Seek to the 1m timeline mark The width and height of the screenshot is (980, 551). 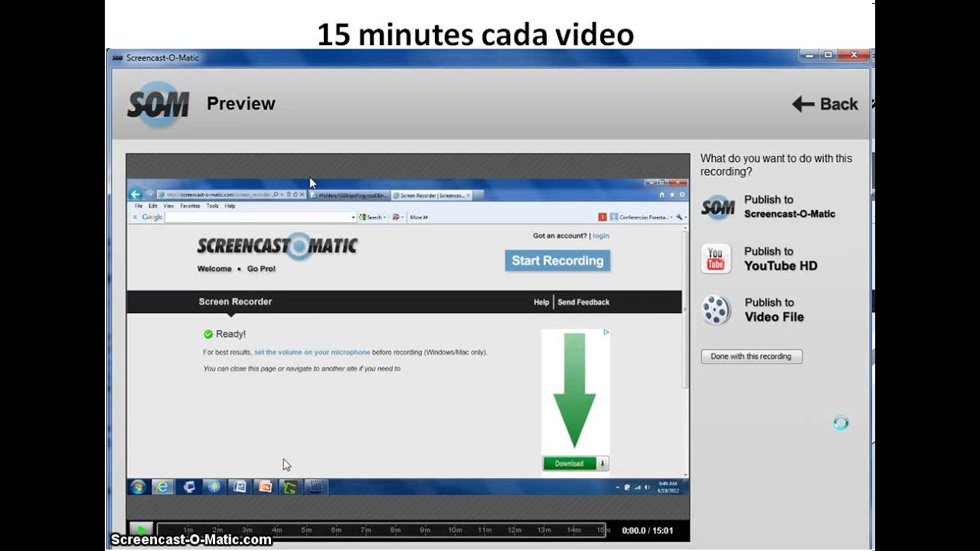(x=188, y=530)
